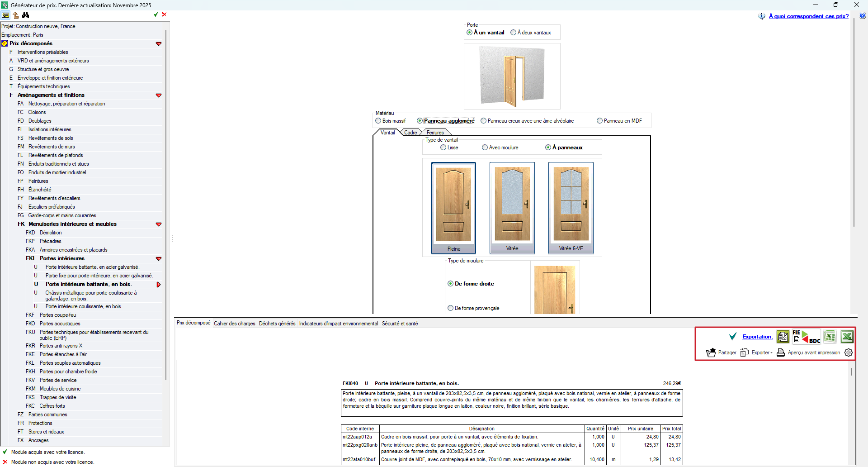Open the Exporter dropdown menu
This screenshot has width=868, height=467.
coord(762,353)
